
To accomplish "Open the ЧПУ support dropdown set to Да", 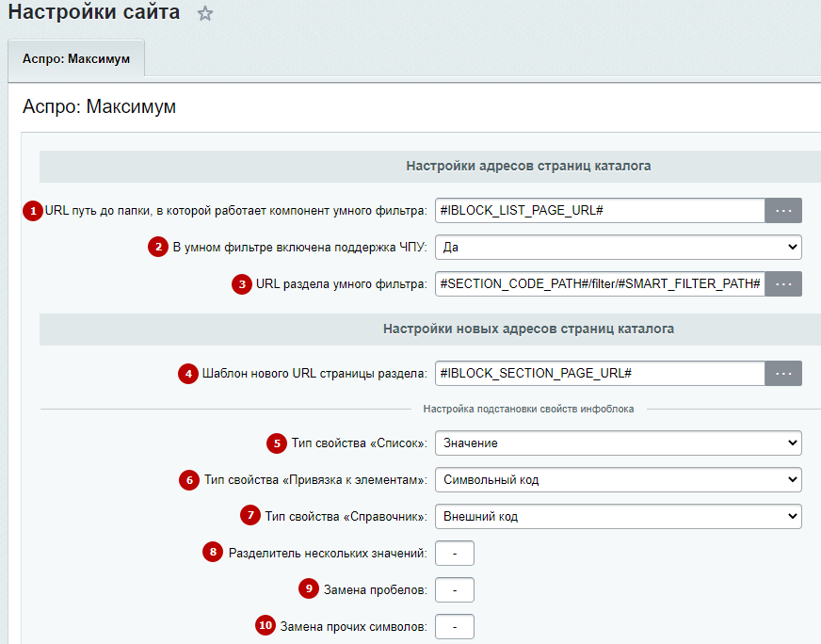I will [619, 247].
